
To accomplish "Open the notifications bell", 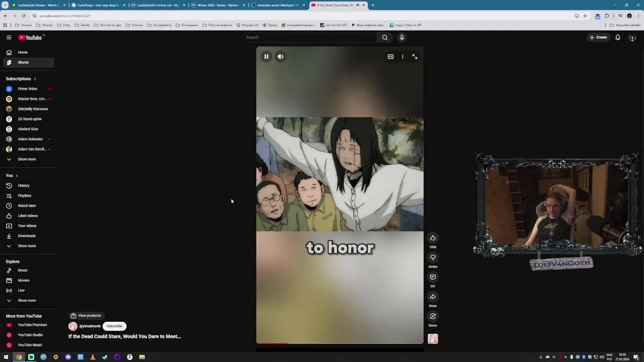I will [617, 37].
